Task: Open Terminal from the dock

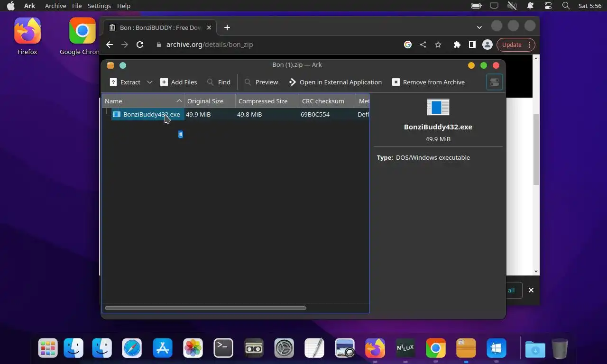Action: pyautogui.click(x=223, y=349)
